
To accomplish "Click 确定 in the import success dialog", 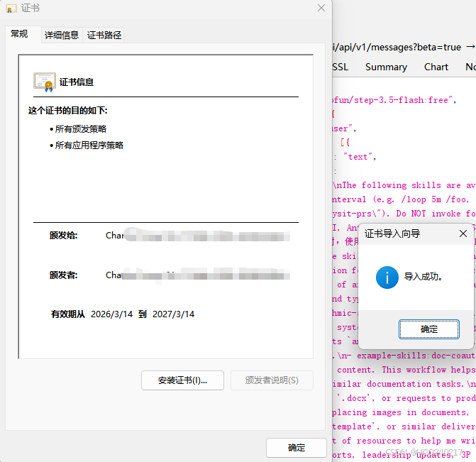I will (428, 329).
